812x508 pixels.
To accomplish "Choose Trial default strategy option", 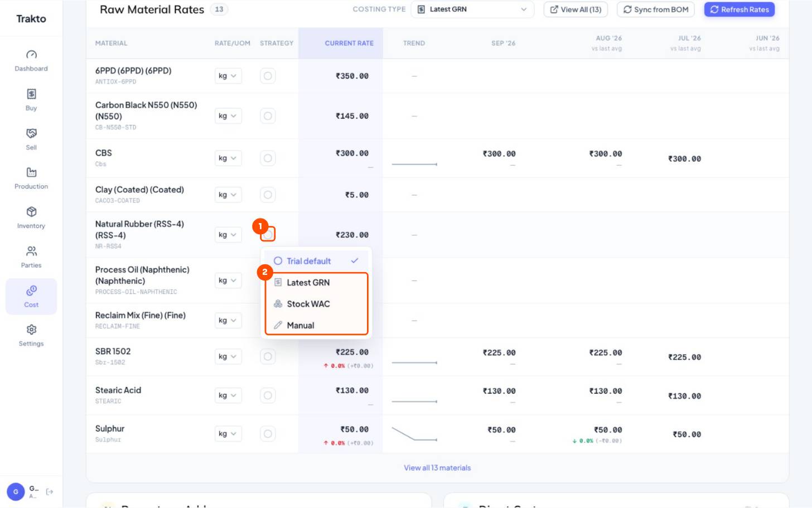I will [x=316, y=261].
